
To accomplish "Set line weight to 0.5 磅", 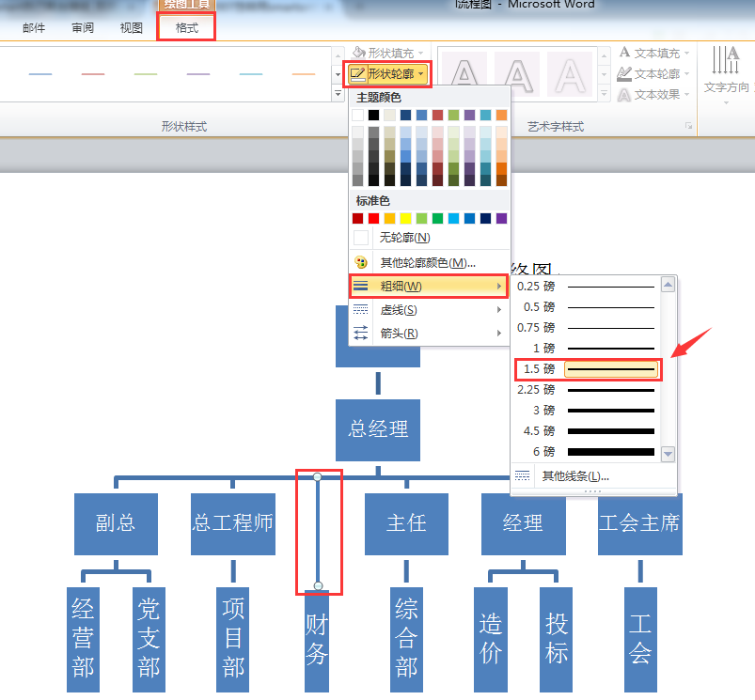I will tap(586, 307).
